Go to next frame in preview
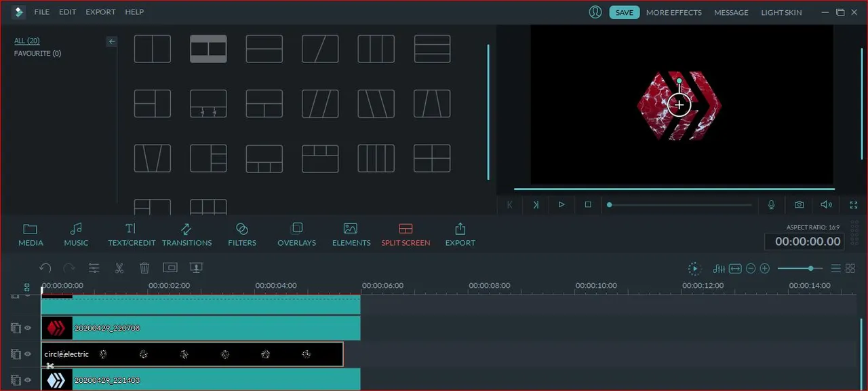This screenshot has height=391, width=868. coord(536,204)
